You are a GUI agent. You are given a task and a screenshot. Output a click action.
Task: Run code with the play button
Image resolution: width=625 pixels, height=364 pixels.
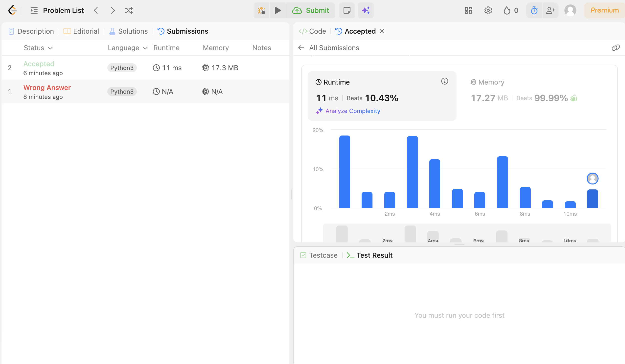point(278,10)
